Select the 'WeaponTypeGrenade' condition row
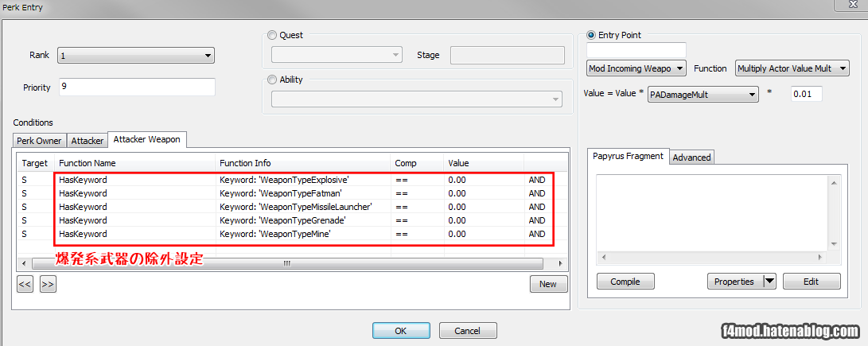The height and width of the screenshot is (346, 868). click(292, 220)
